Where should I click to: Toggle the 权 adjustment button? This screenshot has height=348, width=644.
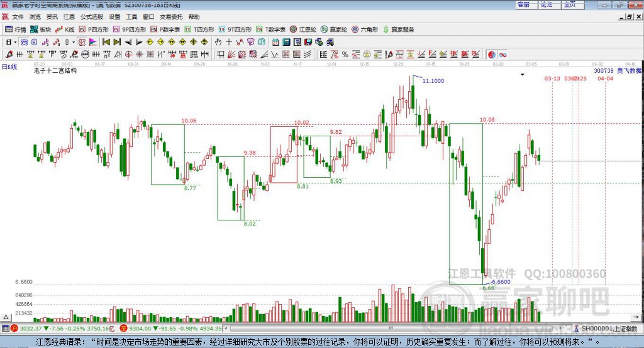[82, 42]
